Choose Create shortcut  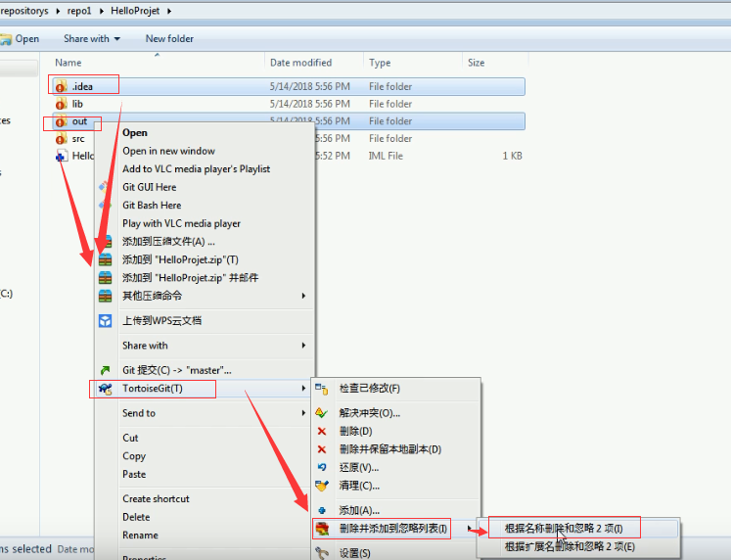click(156, 499)
